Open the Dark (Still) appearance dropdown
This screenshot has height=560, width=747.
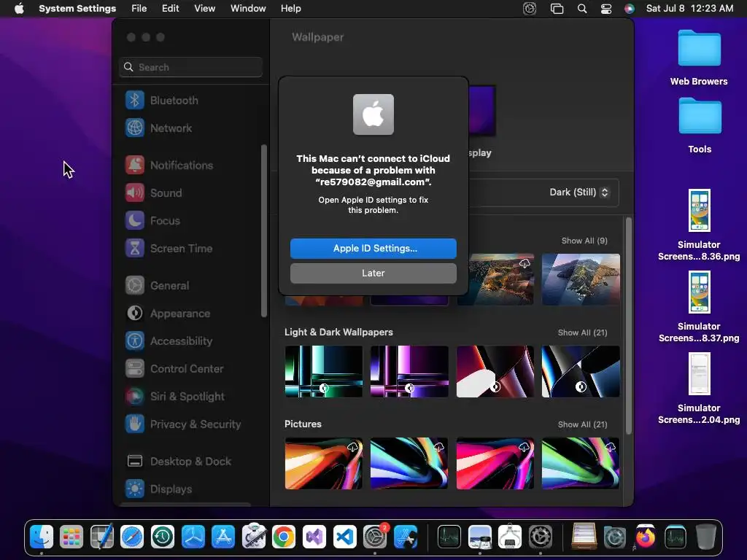click(578, 192)
